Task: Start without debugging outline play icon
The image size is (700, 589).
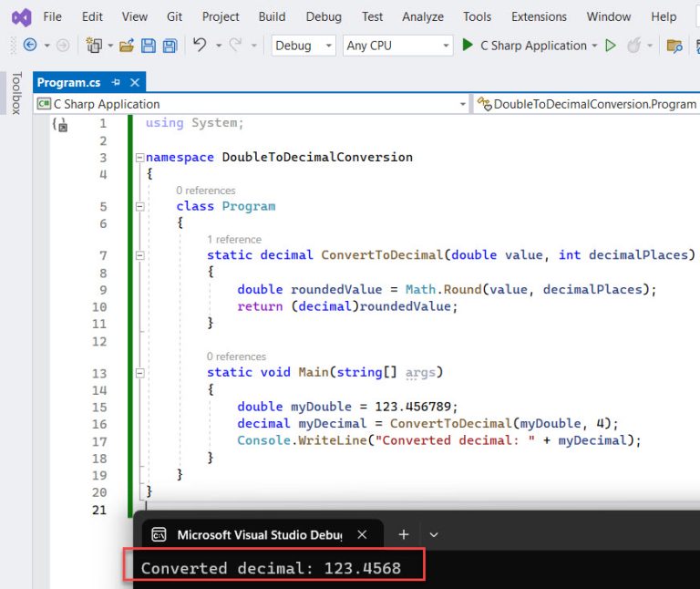Action: (x=611, y=45)
